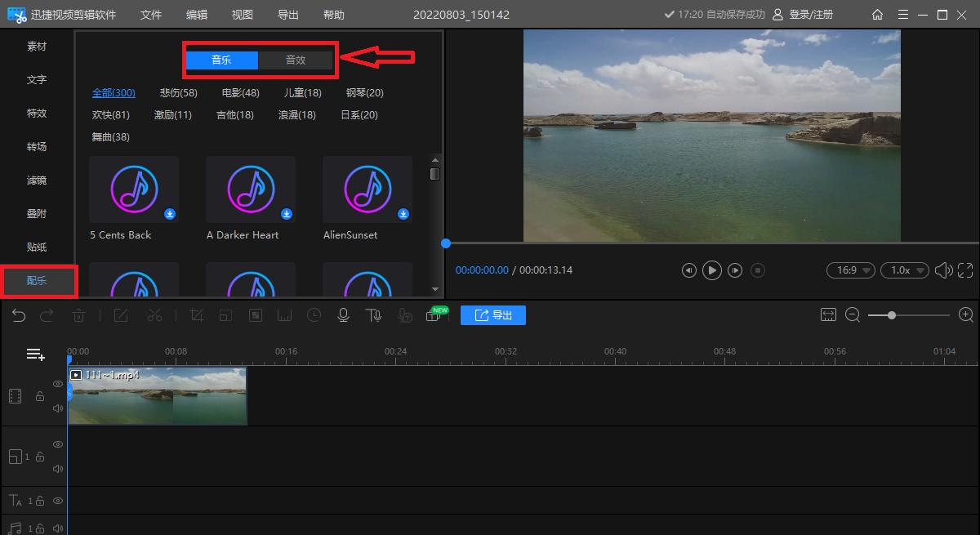
Task: Download the 5 Cents Back music track
Action: [170, 214]
